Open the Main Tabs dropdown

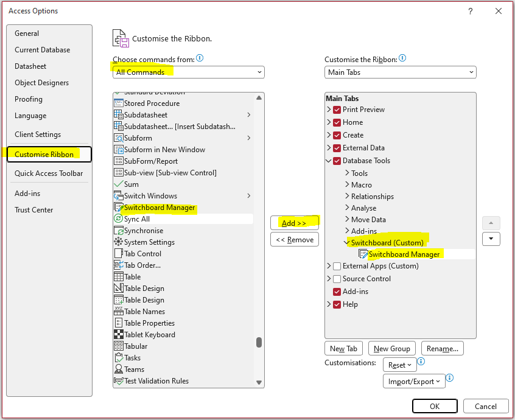[400, 72]
